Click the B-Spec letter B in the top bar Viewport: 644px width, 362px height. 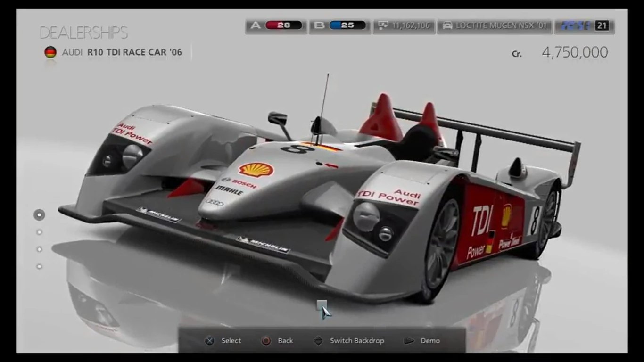pos(319,25)
